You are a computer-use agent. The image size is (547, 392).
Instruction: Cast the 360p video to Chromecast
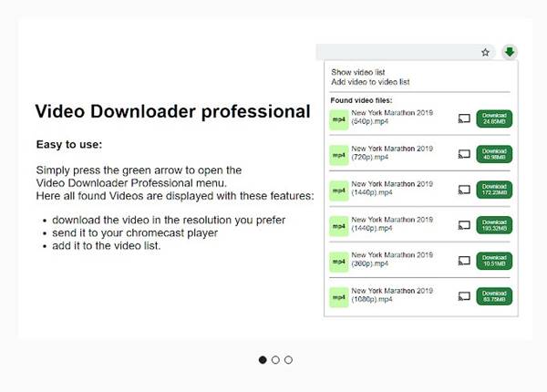tap(464, 261)
